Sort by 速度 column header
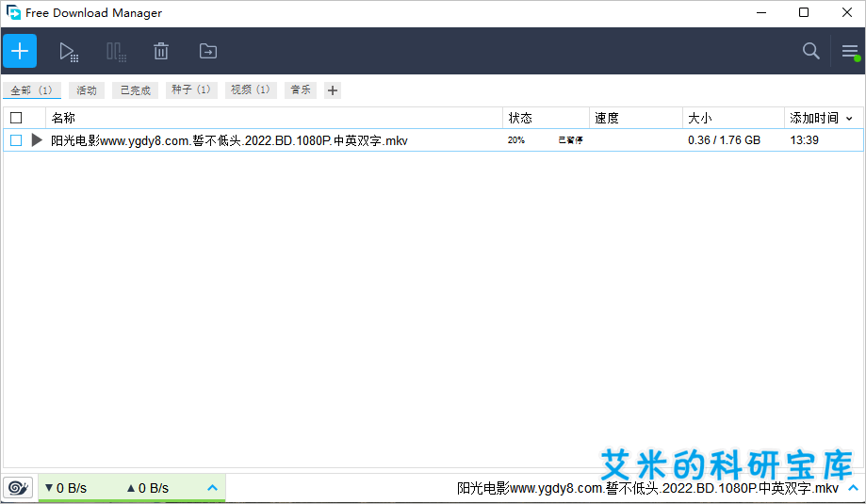The height and width of the screenshot is (504, 866). (636, 118)
